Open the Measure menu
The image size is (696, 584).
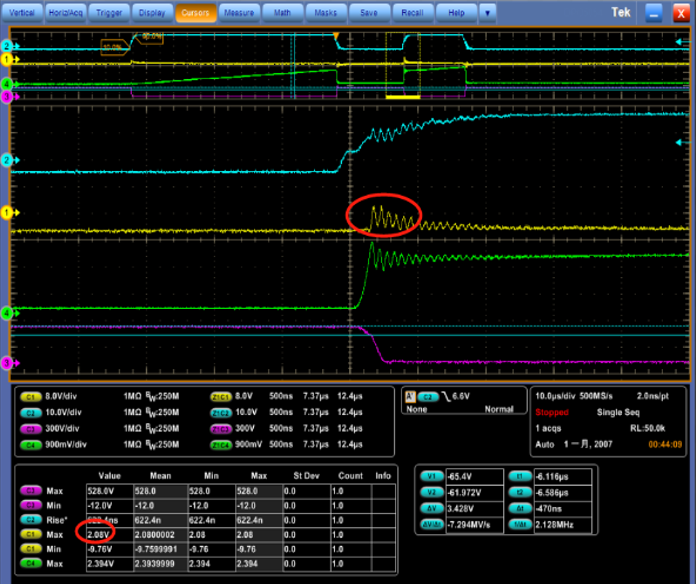click(x=238, y=13)
